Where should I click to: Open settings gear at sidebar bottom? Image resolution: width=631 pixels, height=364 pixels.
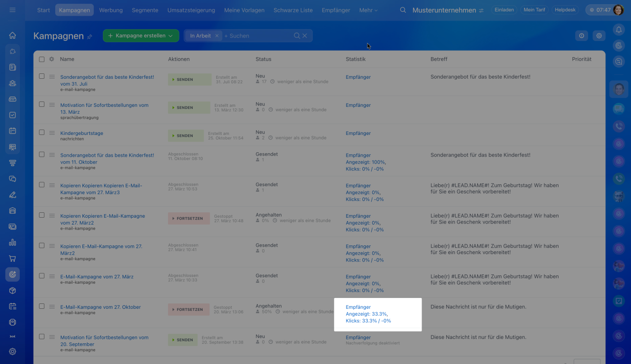13,351
